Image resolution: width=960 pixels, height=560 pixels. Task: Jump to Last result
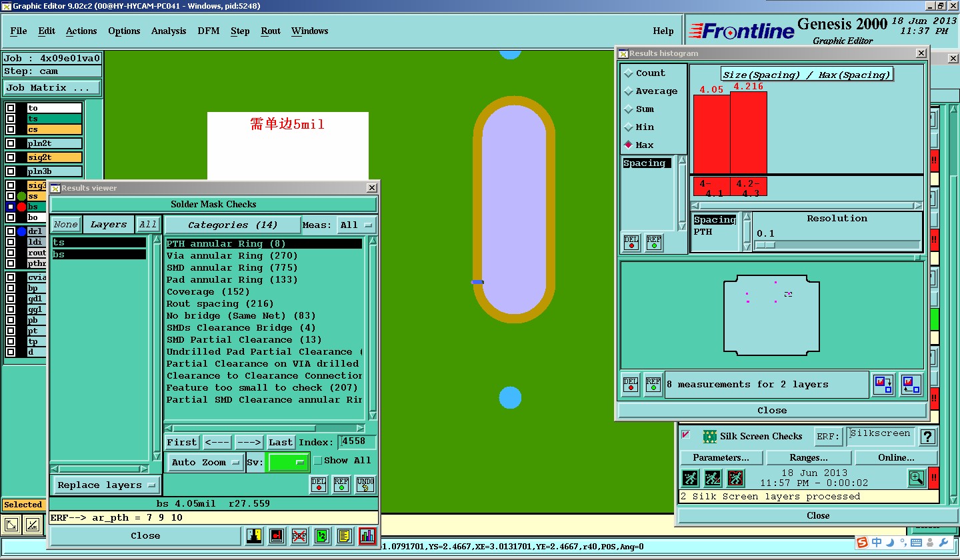(x=281, y=442)
